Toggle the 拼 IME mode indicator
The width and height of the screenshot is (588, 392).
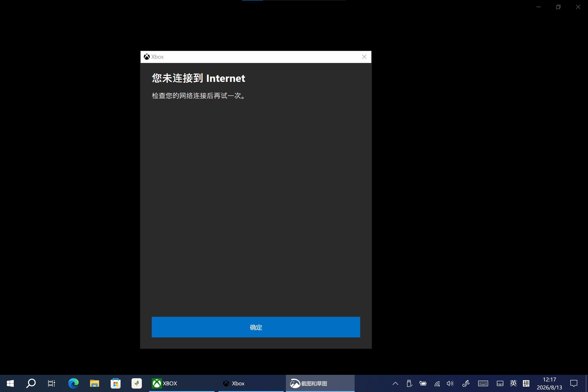[x=526, y=383]
